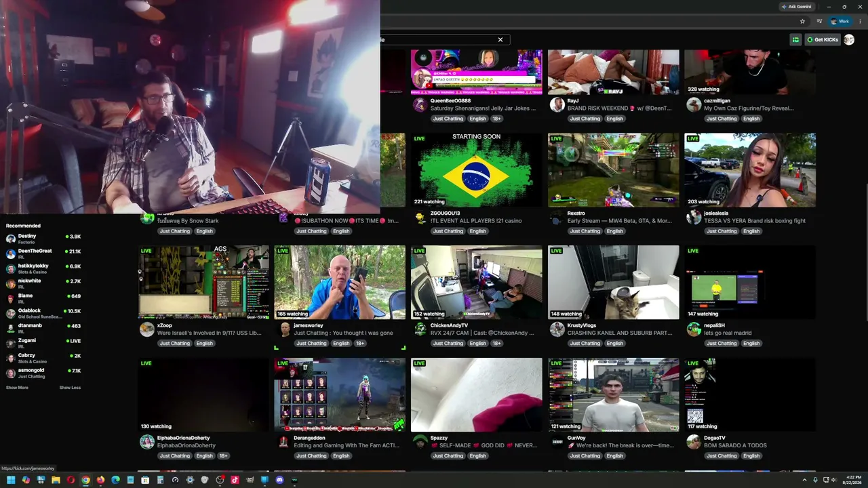This screenshot has height=488, width=868.
Task: Expand the system tray hidden icons
Action: [x=804, y=480]
